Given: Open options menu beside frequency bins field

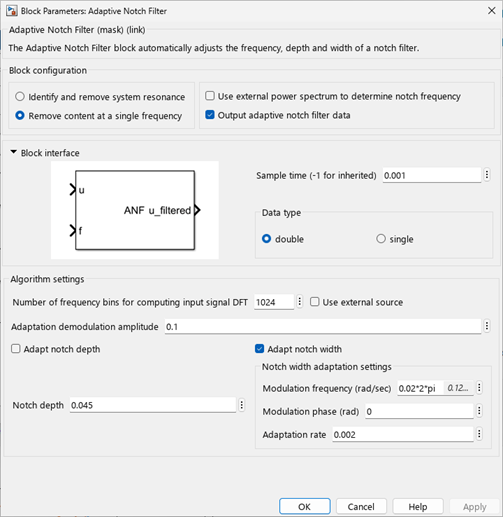Looking at the screenshot, I should pyautogui.click(x=299, y=302).
